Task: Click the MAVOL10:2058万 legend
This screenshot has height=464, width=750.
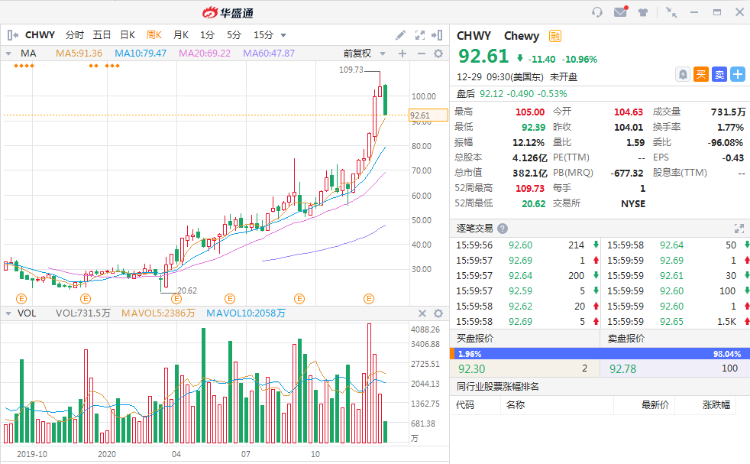Action: click(246, 313)
